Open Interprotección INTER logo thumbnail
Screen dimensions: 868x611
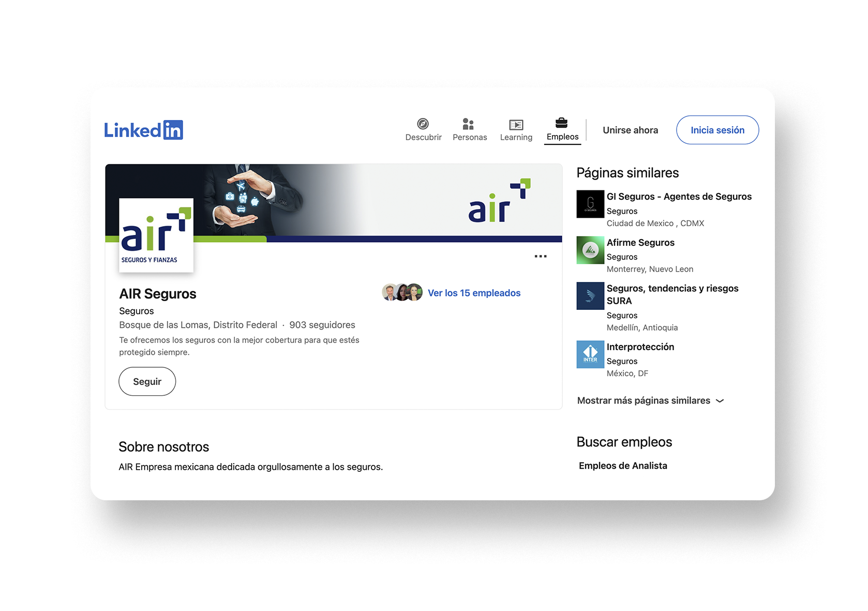click(x=590, y=354)
